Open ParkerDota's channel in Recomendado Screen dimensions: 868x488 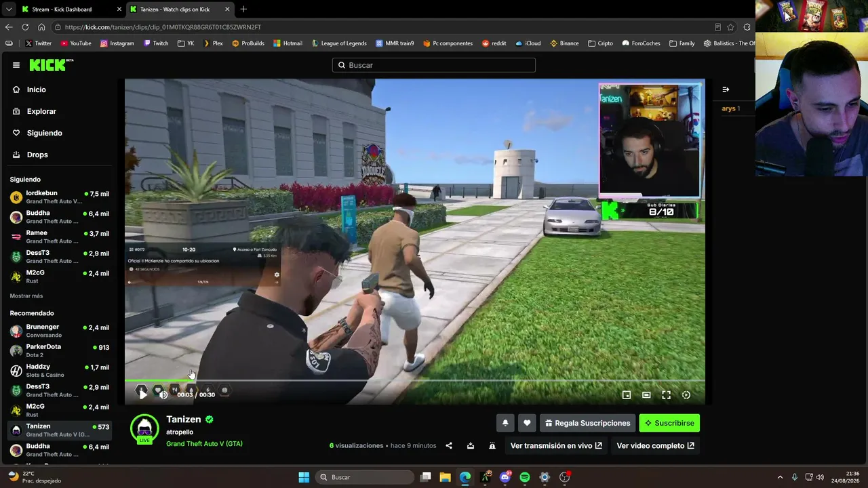(60, 350)
